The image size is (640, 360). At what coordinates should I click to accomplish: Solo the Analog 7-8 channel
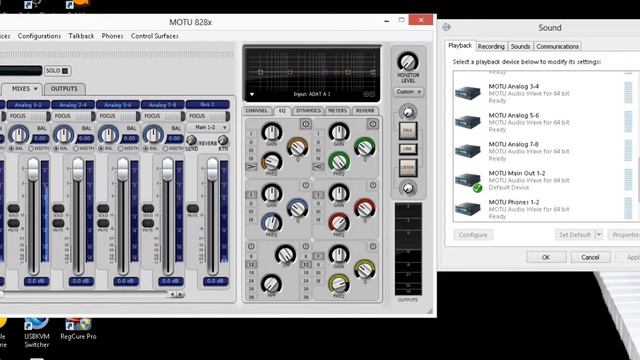148,209
